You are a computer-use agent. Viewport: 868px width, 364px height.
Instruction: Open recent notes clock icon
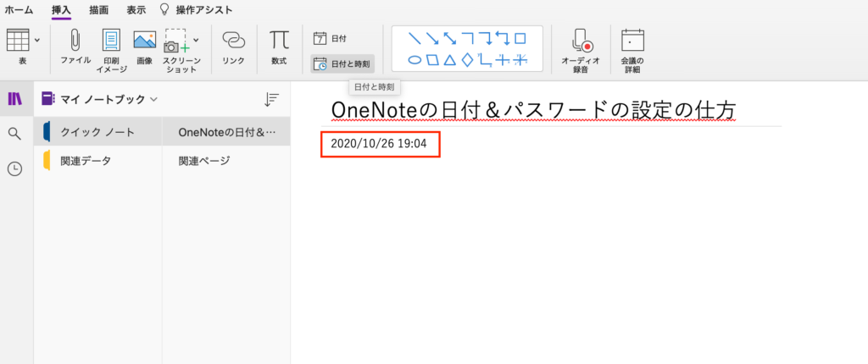(x=15, y=169)
